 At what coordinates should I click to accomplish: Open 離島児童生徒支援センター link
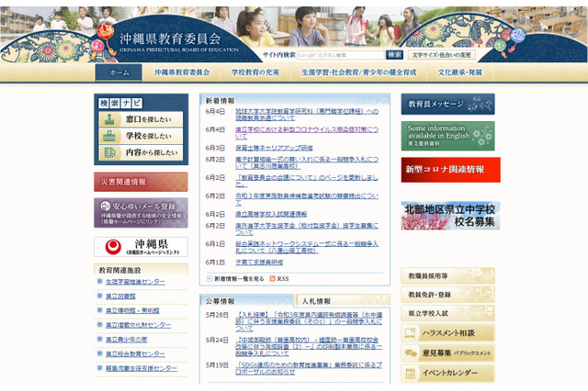141,368
